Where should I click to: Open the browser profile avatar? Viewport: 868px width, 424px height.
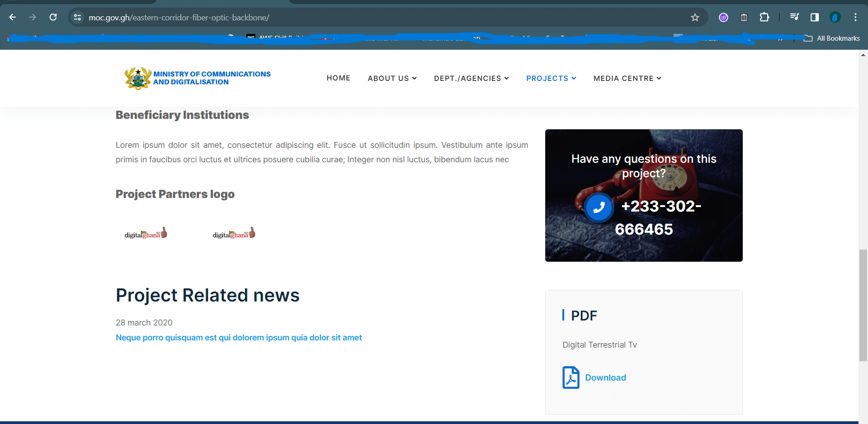pyautogui.click(x=835, y=17)
